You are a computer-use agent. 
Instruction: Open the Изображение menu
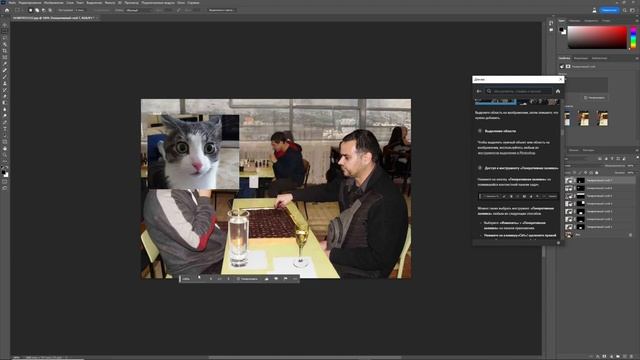[x=53, y=2]
